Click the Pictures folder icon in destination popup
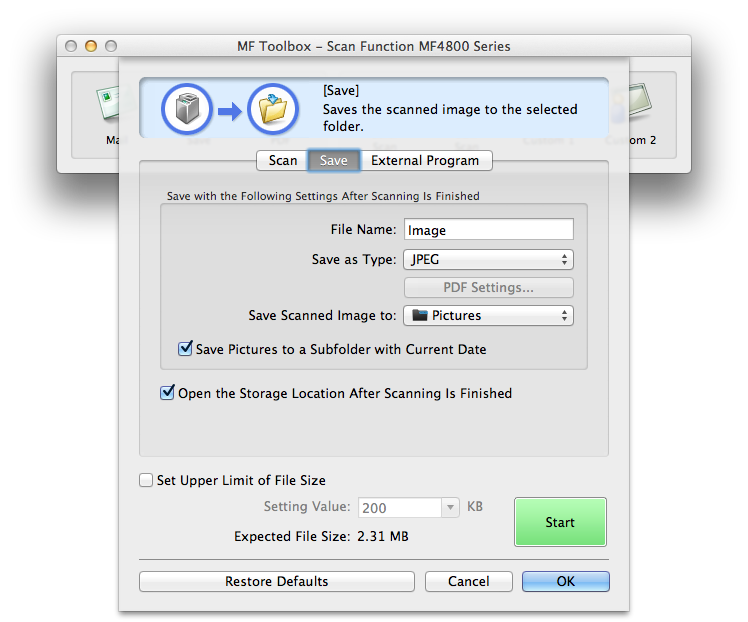This screenshot has width=748, height=622. (x=419, y=315)
